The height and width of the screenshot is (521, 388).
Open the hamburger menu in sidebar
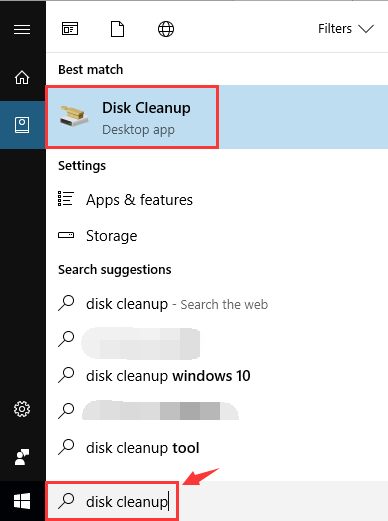pos(22,29)
